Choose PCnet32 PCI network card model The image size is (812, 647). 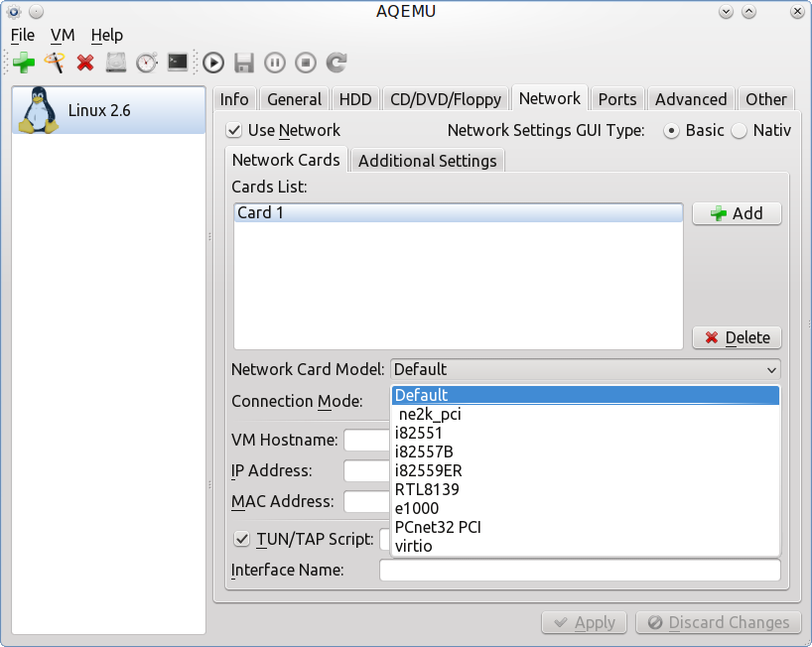(586, 528)
